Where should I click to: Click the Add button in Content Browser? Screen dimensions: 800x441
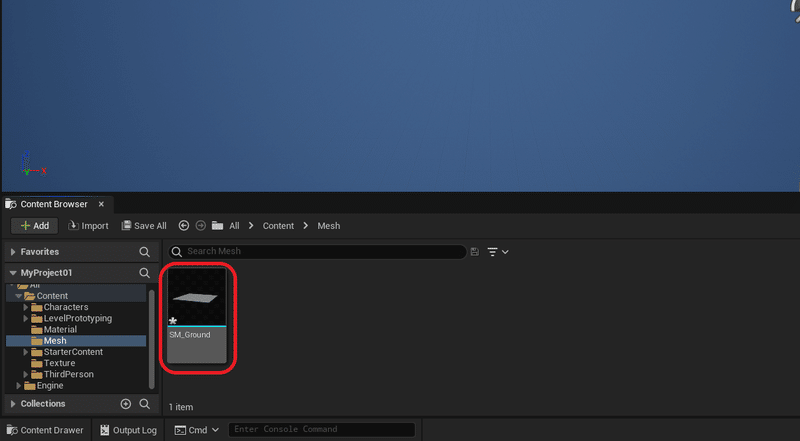pyautogui.click(x=35, y=226)
